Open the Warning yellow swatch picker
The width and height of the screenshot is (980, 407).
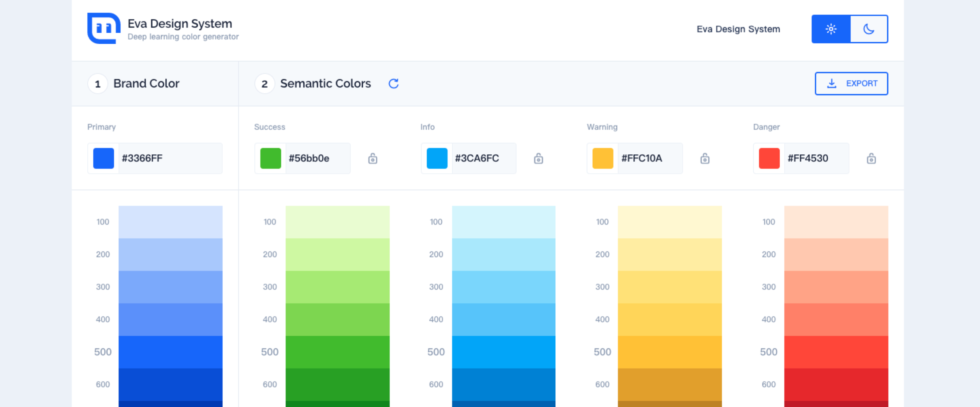click(x=603, y=158)
